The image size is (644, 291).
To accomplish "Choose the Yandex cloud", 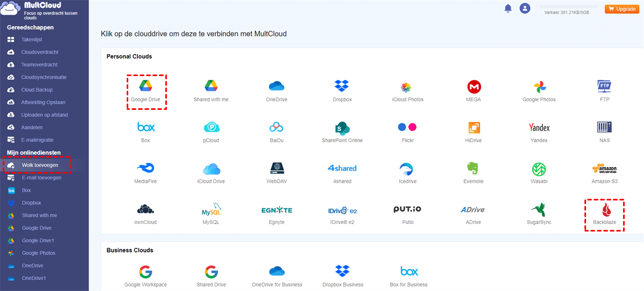I will pos(539,132).
